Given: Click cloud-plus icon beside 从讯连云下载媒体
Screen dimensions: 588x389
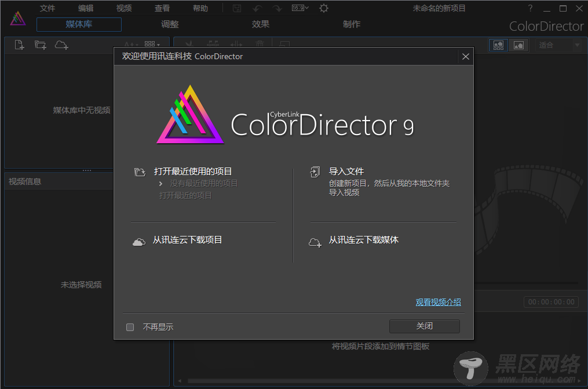Looking at the screenshot, I should [315, 243].
